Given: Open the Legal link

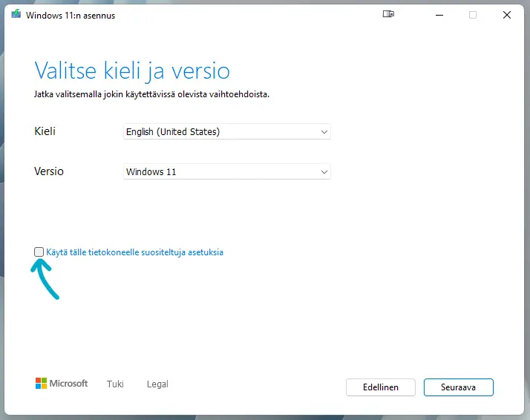Looking at the screenshot, I should tap(157, 384).
